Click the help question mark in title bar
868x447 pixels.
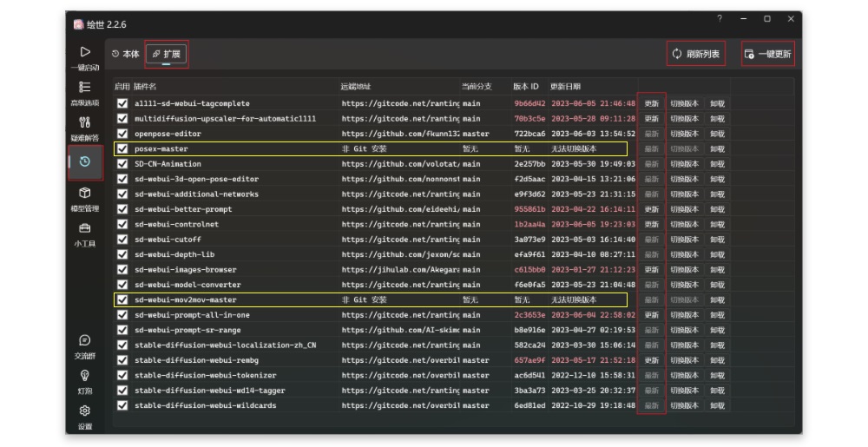pos(720,18)
